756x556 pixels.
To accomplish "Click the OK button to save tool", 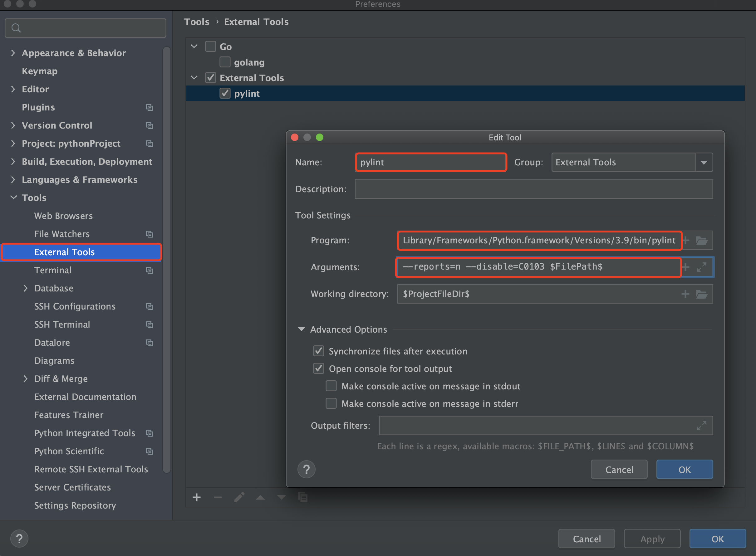I will 684,469.
